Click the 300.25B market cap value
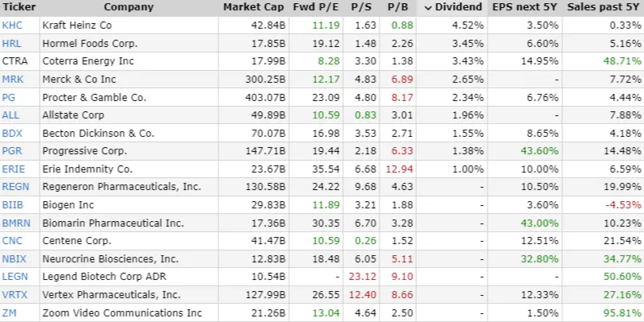 click(265, 80)
